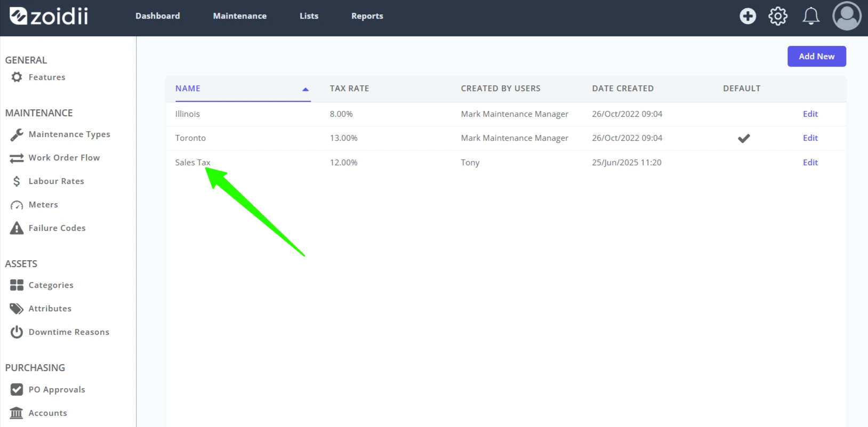
Task: Click the Meters gauge icon
Action: tap(17, 205)
